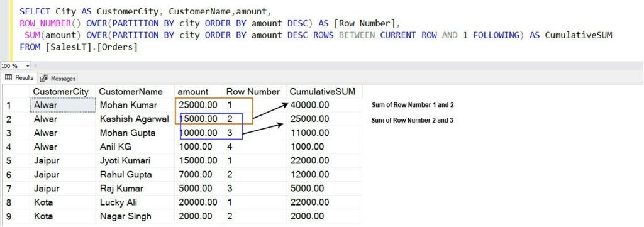Image resolution: width=644 pixels, height=227 pixels.
Task: Select the 7000.00 amount cell
Action: click(x=198, y=175)
